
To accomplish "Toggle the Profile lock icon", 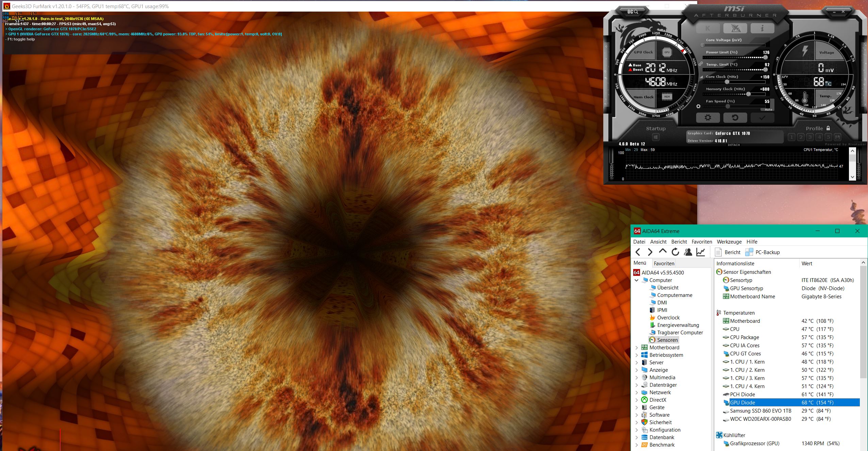I will [828, 128].
